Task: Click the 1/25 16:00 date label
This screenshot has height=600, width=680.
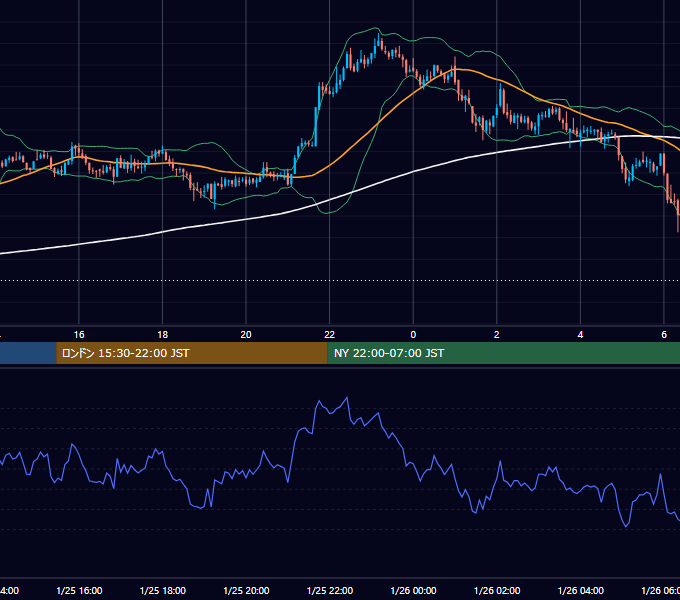Action: [79, 590]
